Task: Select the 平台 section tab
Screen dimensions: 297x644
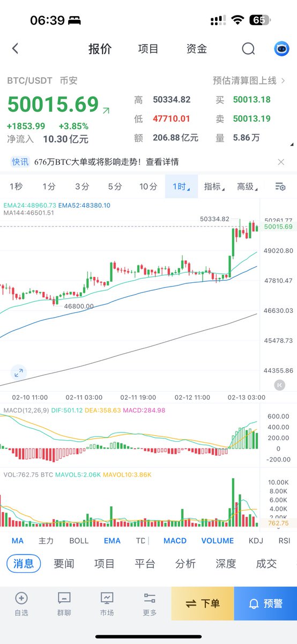Action: pyautogui.click(x=145, y=563)
